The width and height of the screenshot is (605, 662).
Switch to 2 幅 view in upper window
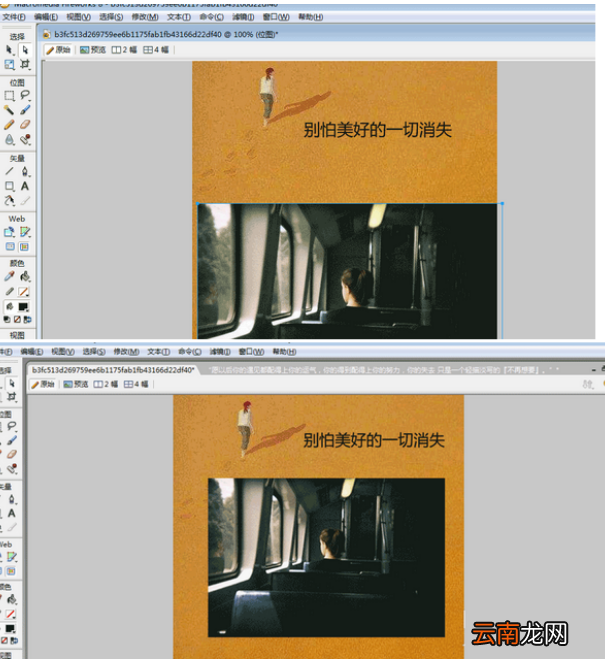pyautogui.click(x=124, y=50)
